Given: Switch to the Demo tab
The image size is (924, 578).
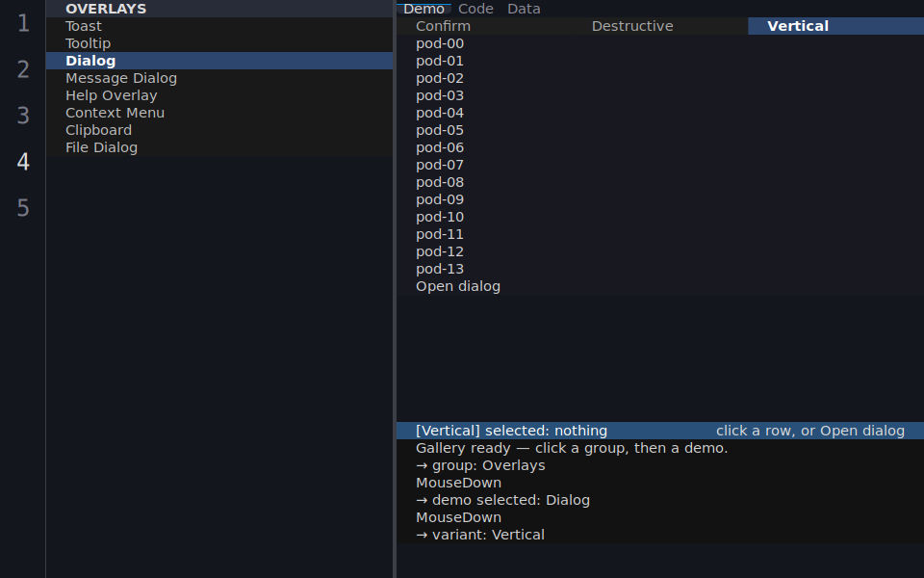Looking at the screenshot, I should click(423, 9).
